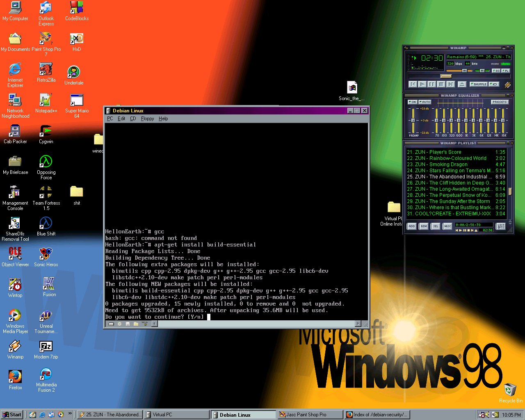Screen dimensions: 525x420
Task: Click the floppy icon in Virtual PC status bar
Action: coord(128,324)
